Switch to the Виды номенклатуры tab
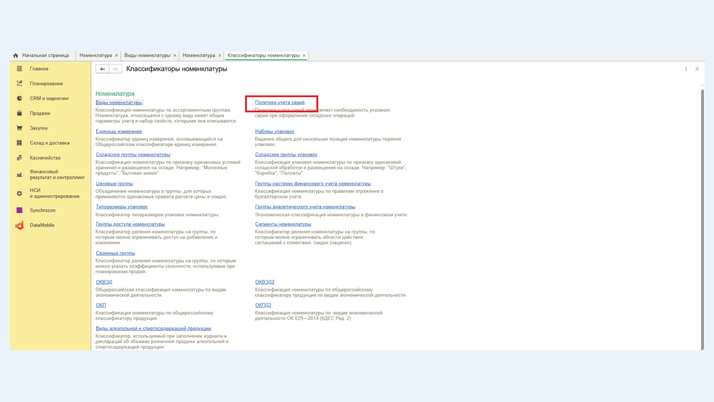 147,56
